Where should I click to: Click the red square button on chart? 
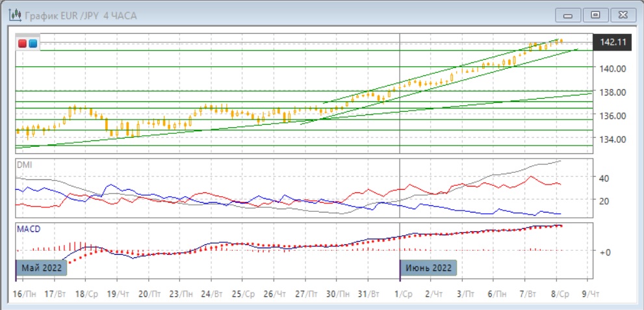pos(23,44)
